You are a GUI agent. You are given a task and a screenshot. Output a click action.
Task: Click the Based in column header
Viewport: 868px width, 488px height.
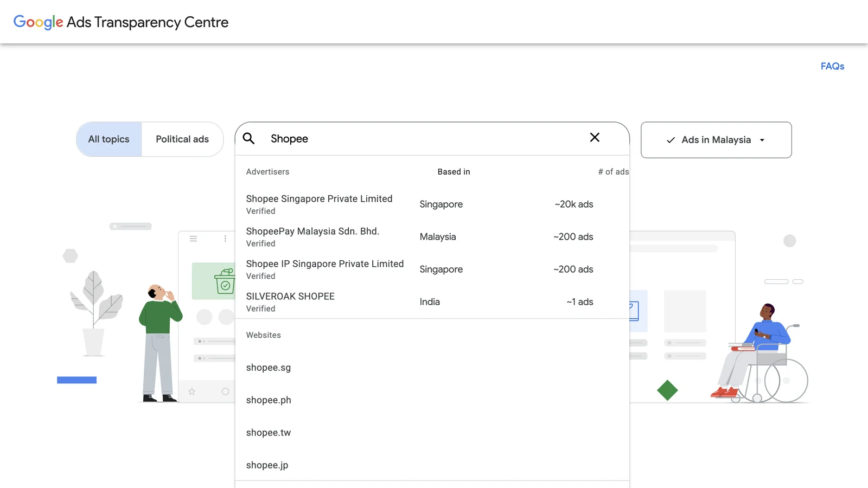(454, 172)
